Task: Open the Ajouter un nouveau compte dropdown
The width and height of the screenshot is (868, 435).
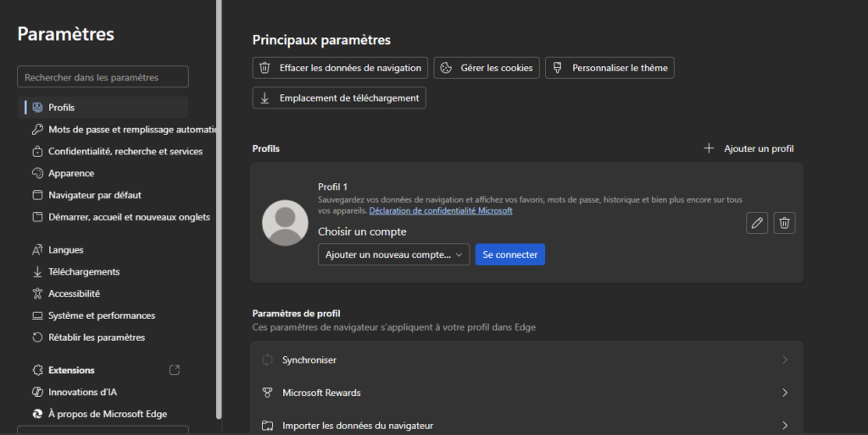Action: point(393,254)
